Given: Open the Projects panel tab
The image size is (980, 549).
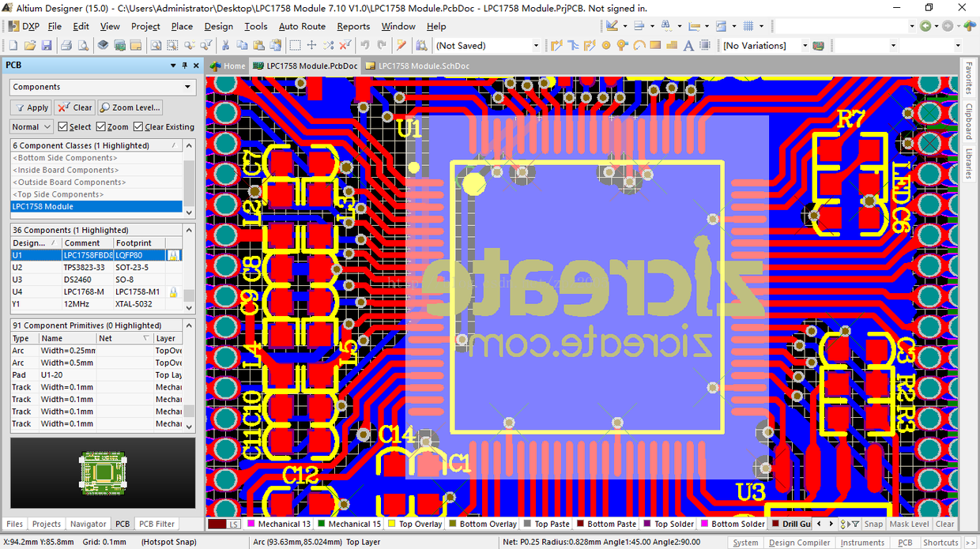Looking at the screenshot, I should pyautogui.click(x=47, y=524).
